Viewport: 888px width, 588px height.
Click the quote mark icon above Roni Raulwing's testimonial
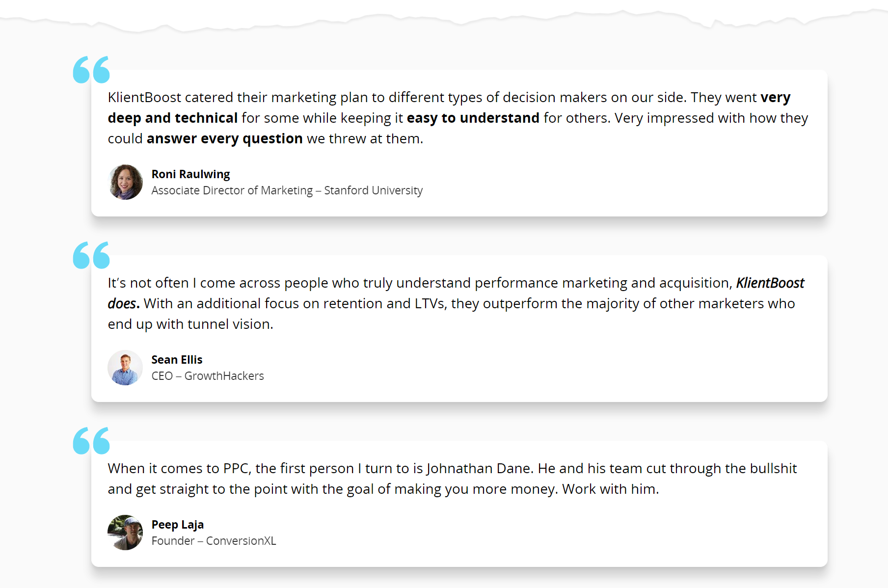[91, 70]
